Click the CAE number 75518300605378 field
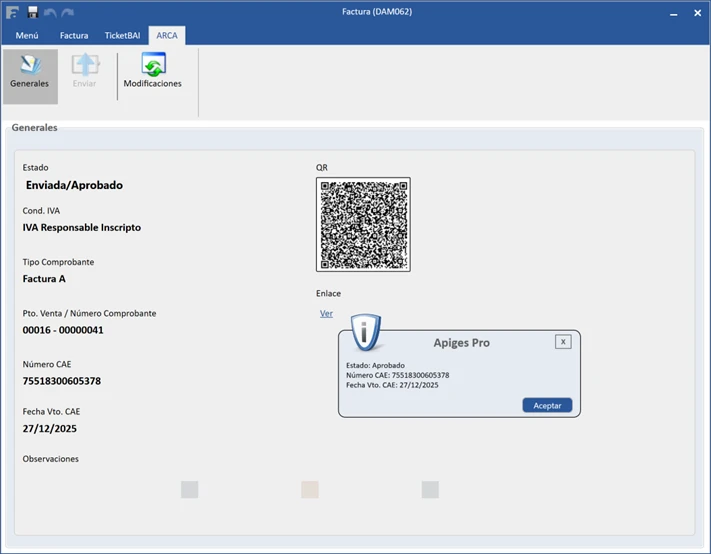This screenshot has width=711, height=554. tap(62, 381)
